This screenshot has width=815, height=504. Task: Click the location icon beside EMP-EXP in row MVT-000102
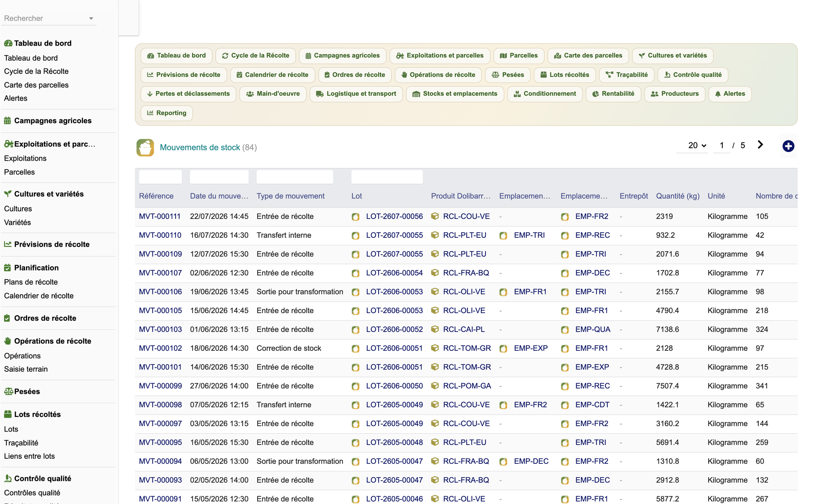tap(503, 349)
